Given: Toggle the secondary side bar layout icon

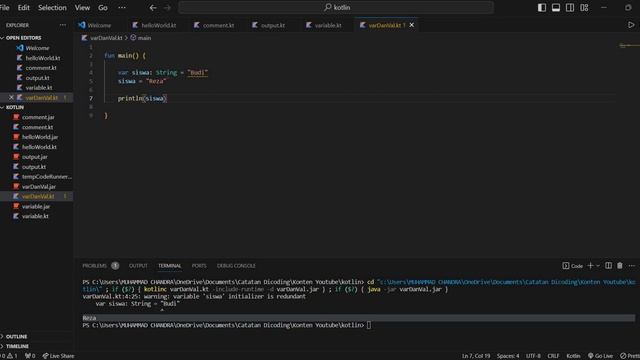Looking at the screenshot, I should tap(570, 7).
